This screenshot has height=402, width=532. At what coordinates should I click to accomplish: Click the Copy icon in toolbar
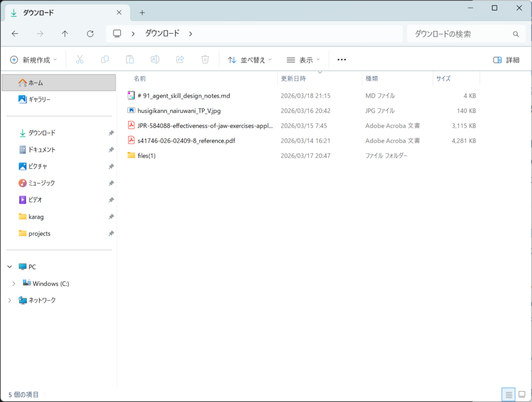coord(105,60)
